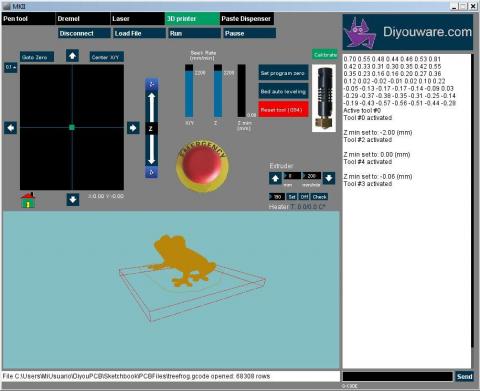The image size is (480, 391).
Task: Click Bed auto leveling button
Action: (283, 91)
